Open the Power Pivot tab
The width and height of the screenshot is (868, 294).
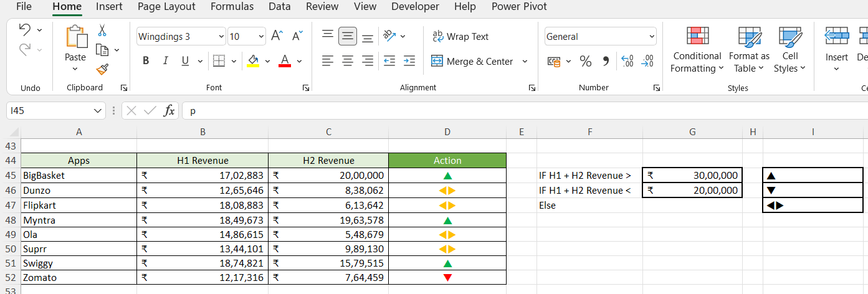click(519, 7)
